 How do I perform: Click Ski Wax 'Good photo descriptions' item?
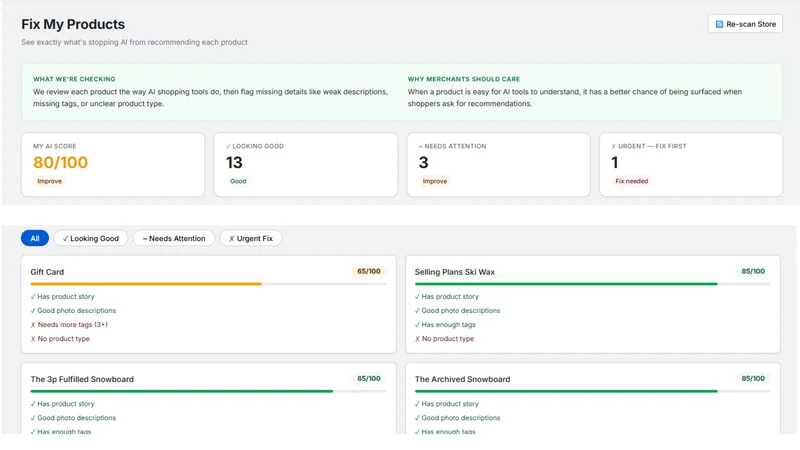point(457,311)
